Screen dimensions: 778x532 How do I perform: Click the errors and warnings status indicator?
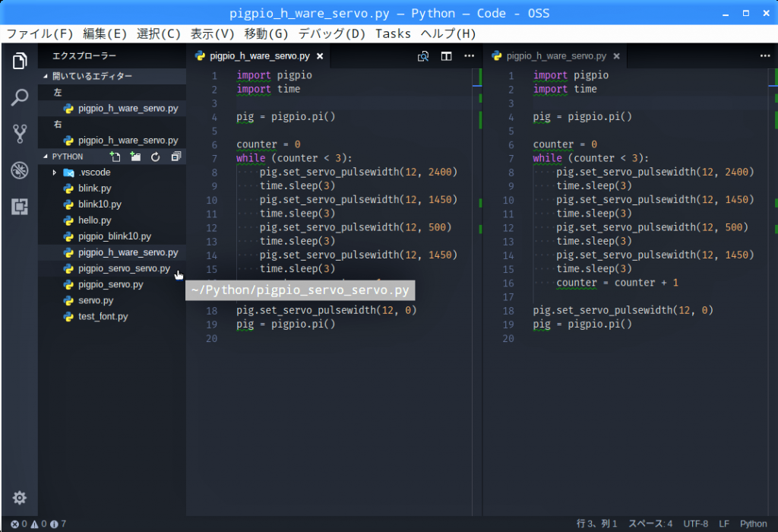tap(38, 524)
